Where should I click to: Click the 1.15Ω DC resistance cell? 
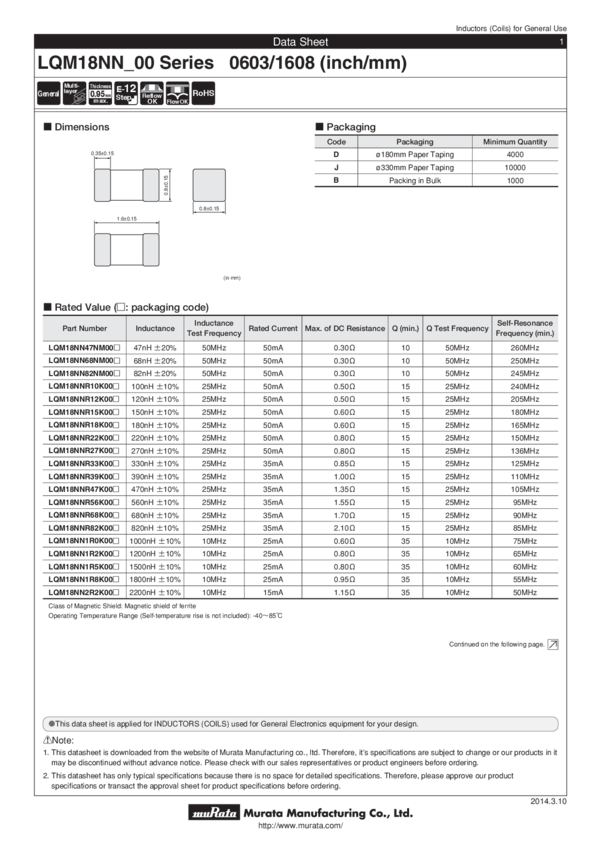[345, 593]
